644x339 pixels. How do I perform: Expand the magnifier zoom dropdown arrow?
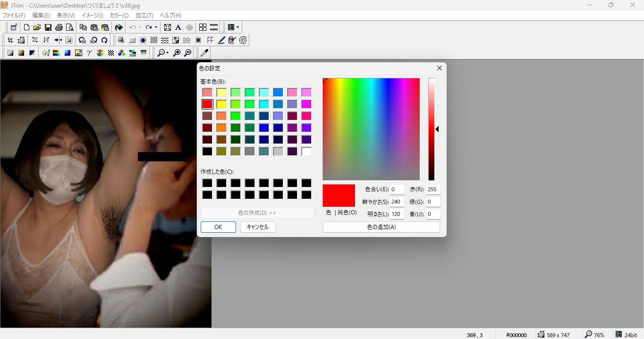point(167,53)
